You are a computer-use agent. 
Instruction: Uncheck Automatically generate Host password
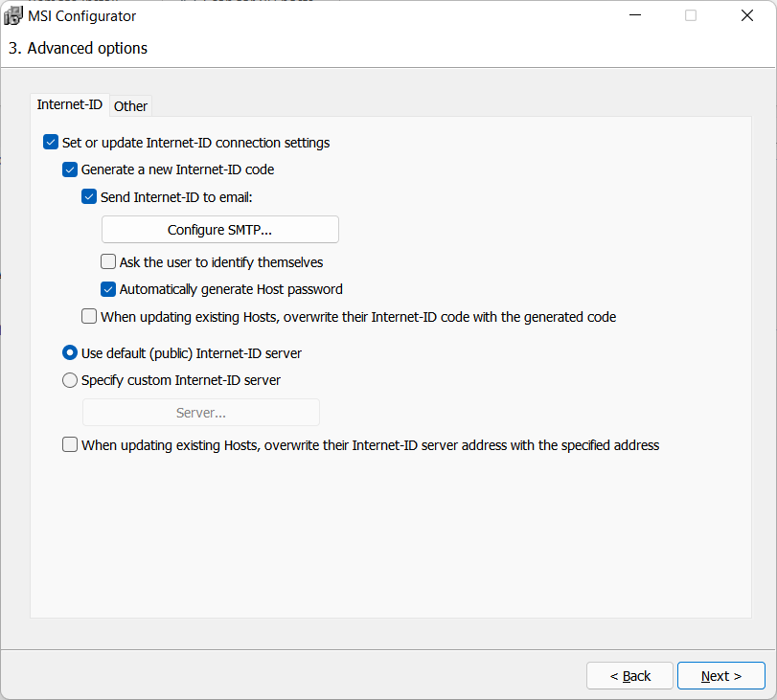click(108, 289)
